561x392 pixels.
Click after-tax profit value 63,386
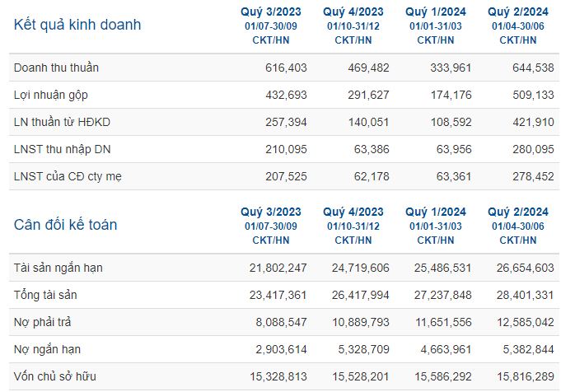(372, 150)
